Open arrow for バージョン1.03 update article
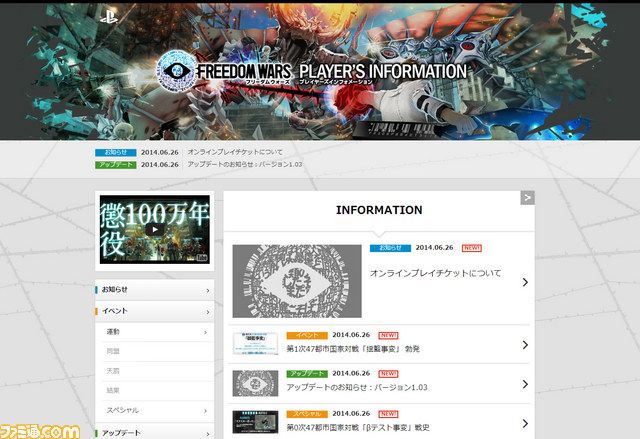640x439 pixels. pyautogui.click(x=525, y=384)
